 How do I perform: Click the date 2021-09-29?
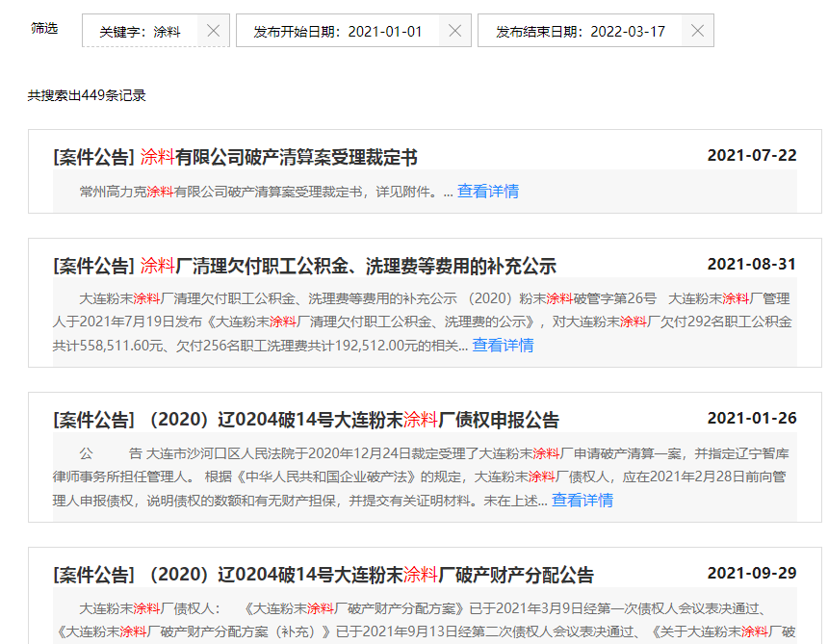point(752,573)
